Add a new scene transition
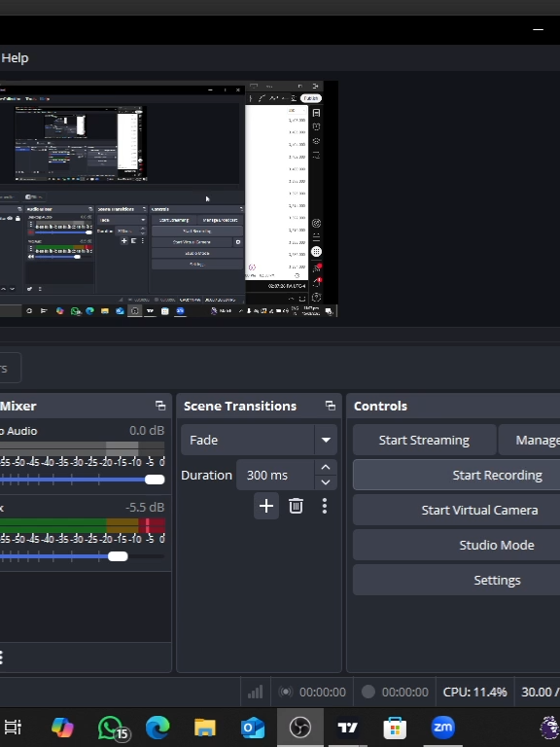The height and width of the screenshot is (747, 560). pyautogui.click(x=266, y=506)
